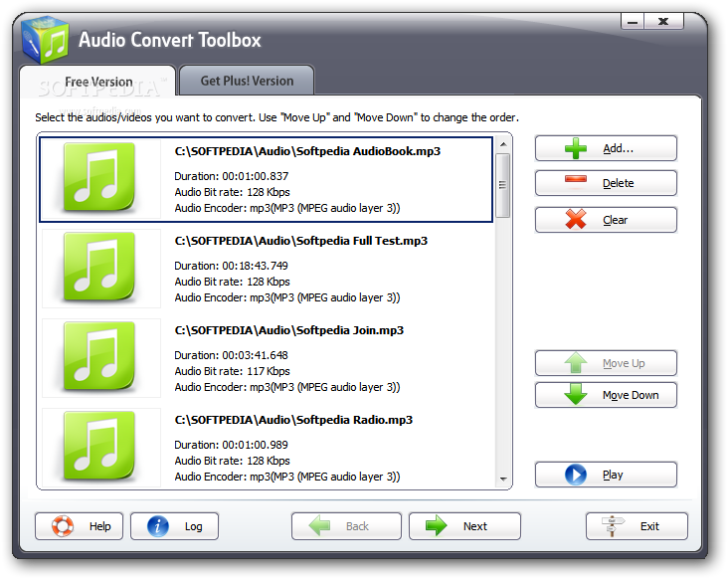The width and height of the screenshot is (728, 579).
Task: Click the Delete button label
Action: [x=618, y=183]
